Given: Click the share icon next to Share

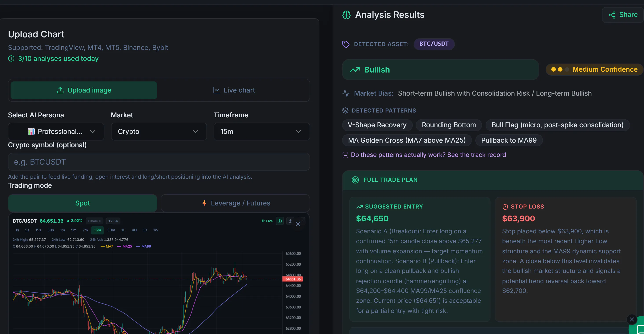Looking at the screenshot, I should [612, 15].
